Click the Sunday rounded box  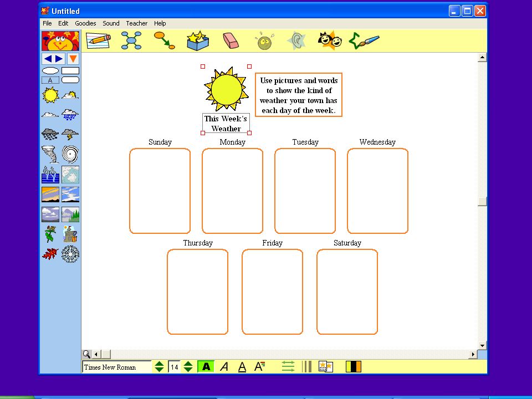pyautogui.click(x=160, y=191)
